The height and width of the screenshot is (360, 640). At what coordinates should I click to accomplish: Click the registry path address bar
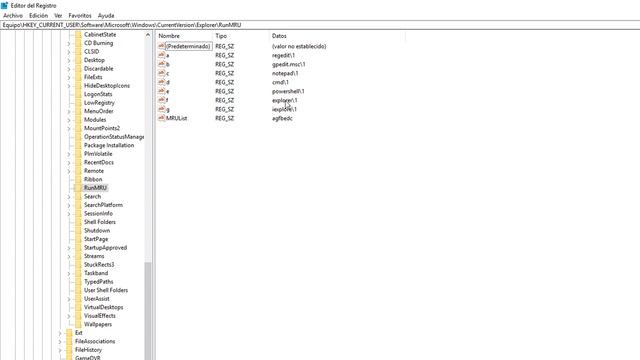320,25
